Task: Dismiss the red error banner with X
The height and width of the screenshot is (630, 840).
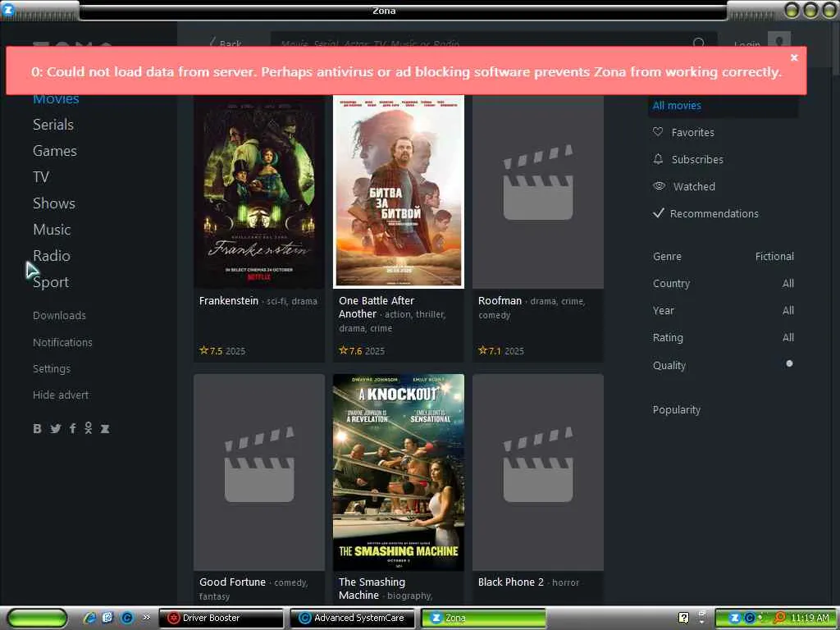Action: [x=794, y=57]
